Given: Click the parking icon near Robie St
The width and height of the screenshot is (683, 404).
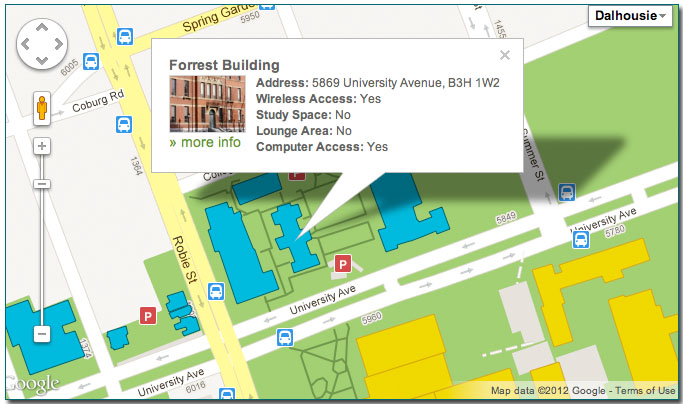Looking at the screenshot, I should click(x=149, y=316).
